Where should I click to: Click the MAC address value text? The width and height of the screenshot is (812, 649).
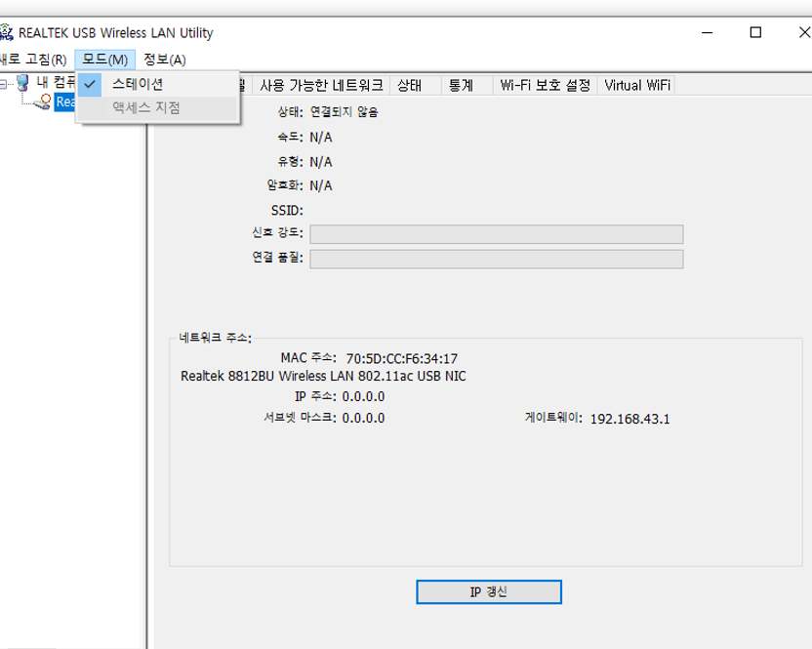402,358
